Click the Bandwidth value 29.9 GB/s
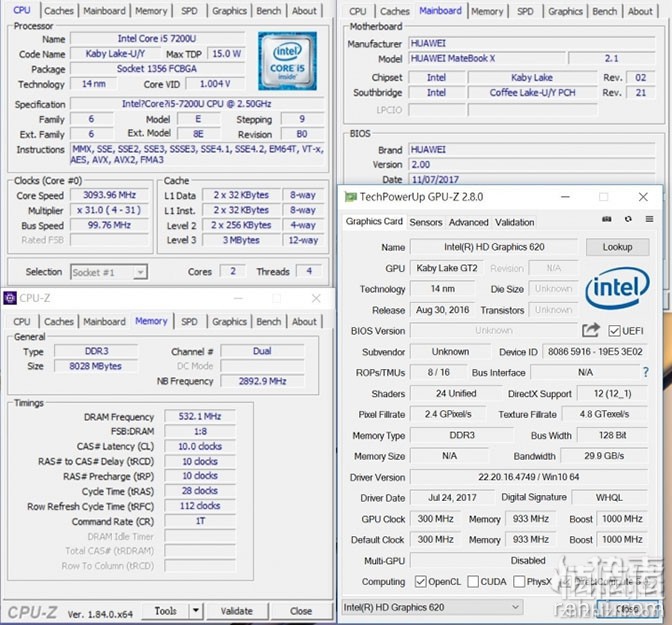The image size is (672, 625). 604,456
